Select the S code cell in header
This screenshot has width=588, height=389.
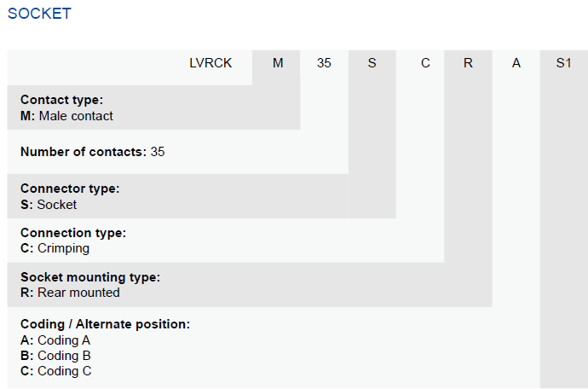[372, 63]
